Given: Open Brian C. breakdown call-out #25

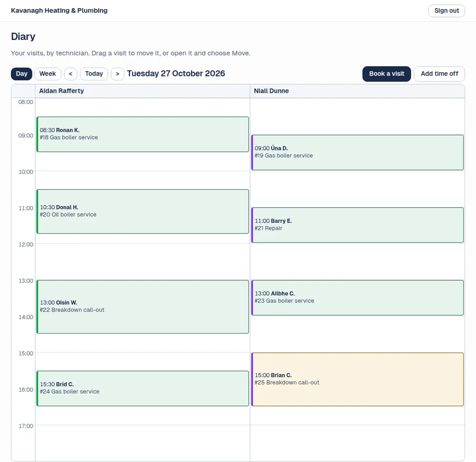Looking at the screenshot, I should click(357, 379).
